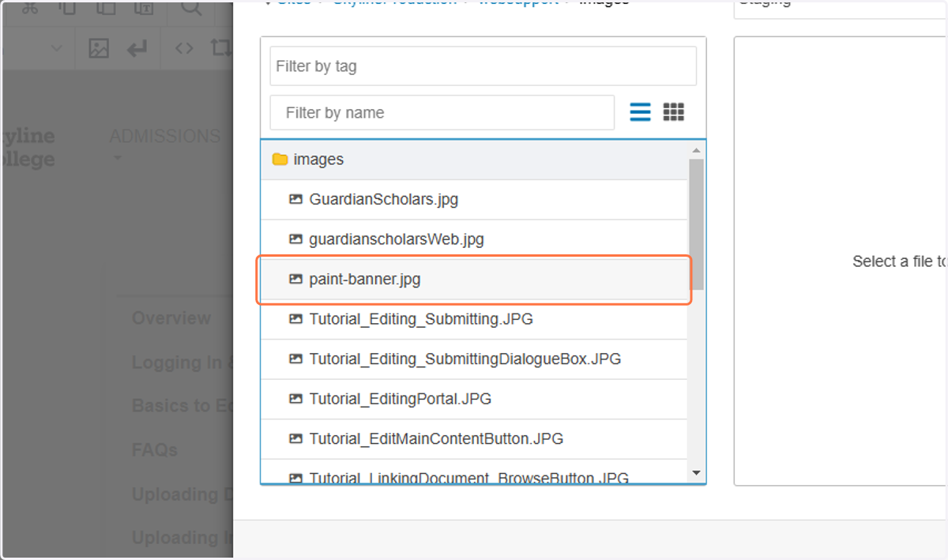
Task: Select file GuardianScholars.jpg
Action: coord(474,199)
